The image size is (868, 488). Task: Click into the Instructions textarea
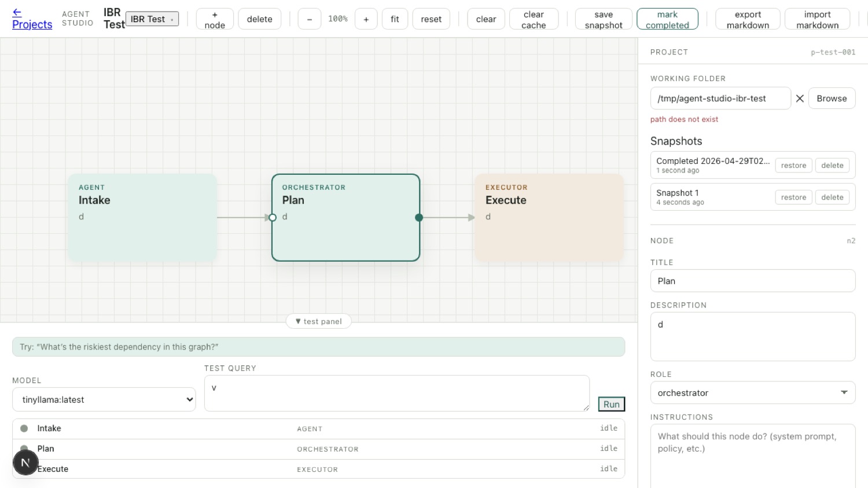point(753,457)
